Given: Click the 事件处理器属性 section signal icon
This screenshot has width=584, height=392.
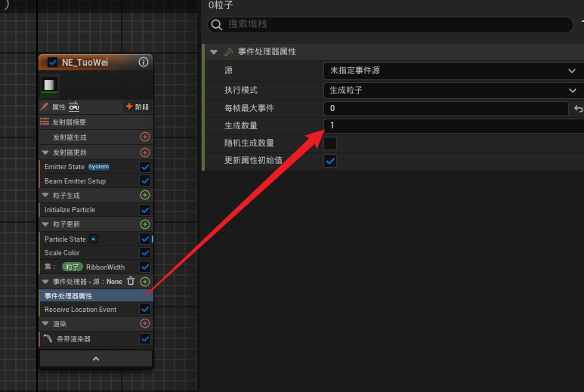Looking at the screenshot, I should coord(229,52).
